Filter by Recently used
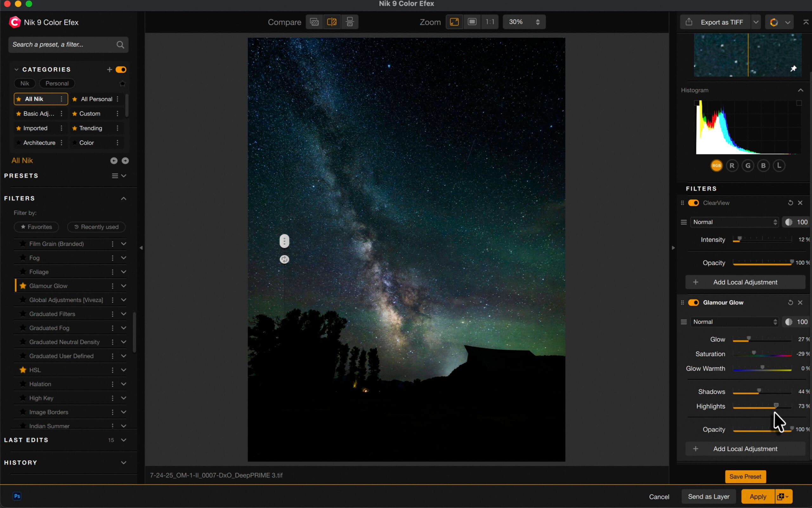The image size is (812, 508). pos(96,227)
